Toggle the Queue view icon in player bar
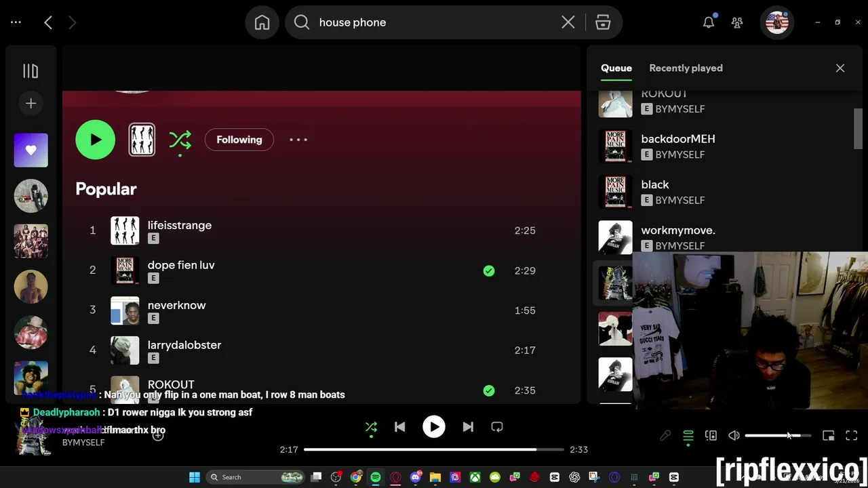Image resolution: width=868 pixels, height=488 pixels. point(688,436)
